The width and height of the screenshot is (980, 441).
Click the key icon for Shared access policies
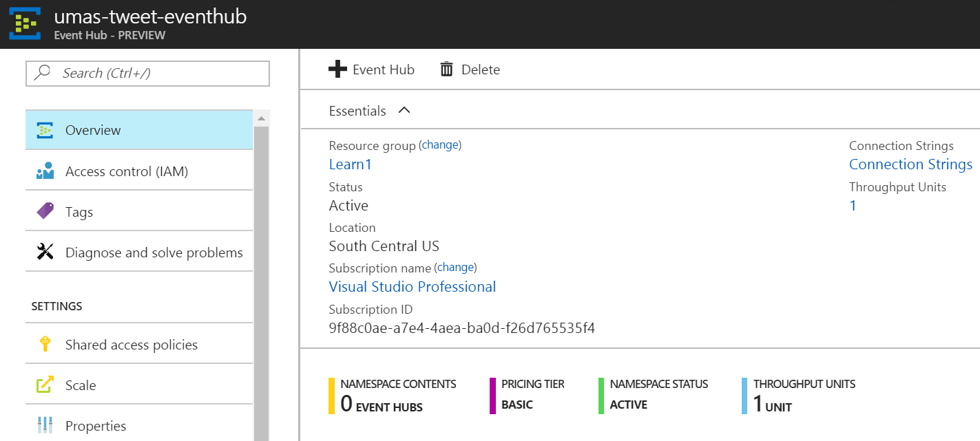45,344
